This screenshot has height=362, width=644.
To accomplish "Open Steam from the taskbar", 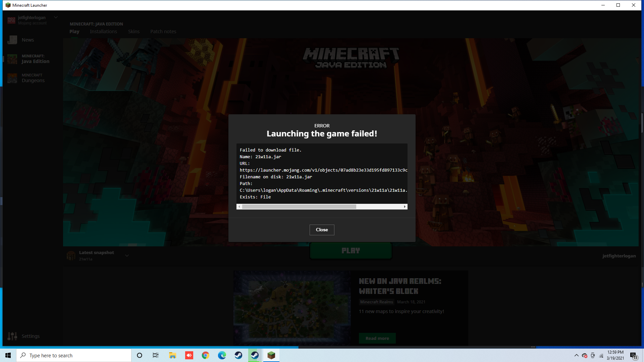I will [238, 355].
